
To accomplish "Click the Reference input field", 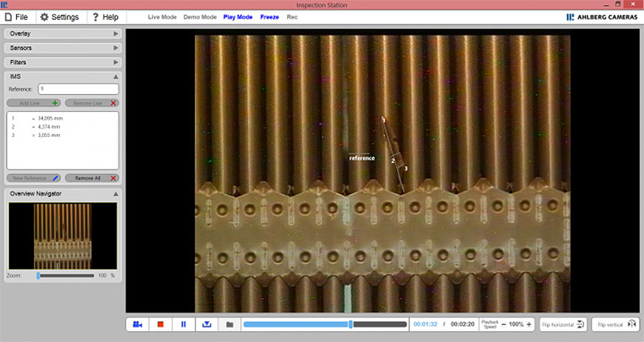I will tap(78, 89).
